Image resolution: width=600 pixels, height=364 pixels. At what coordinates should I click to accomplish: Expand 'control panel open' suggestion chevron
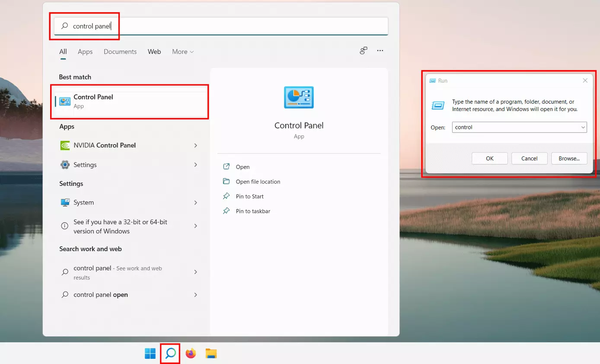point(195,294)
